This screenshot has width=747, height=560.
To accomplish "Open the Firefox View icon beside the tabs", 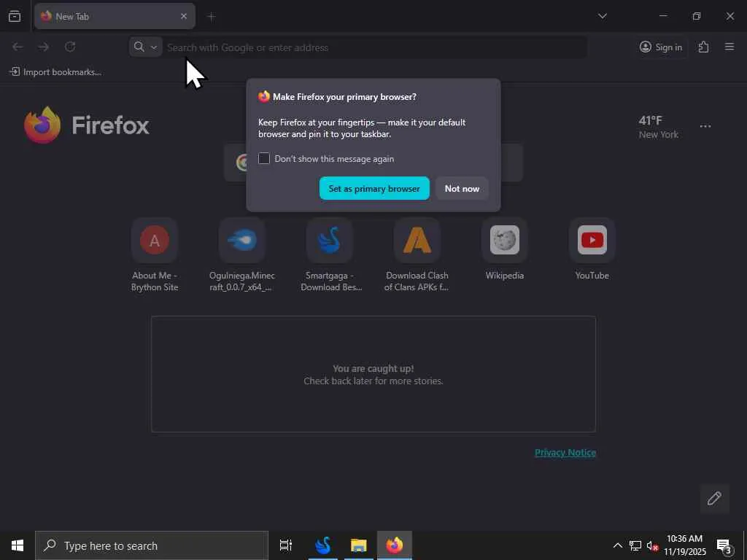I will pos(15,16).
